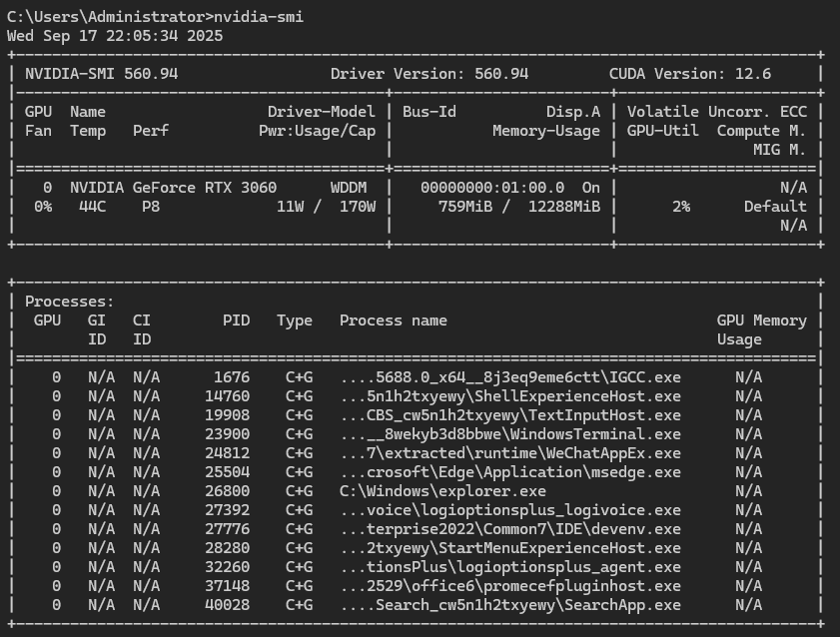Click the timestamp line Wed Sep 17 22:05:34 2025
840x637 pixels.
click(x=115, y=36)
